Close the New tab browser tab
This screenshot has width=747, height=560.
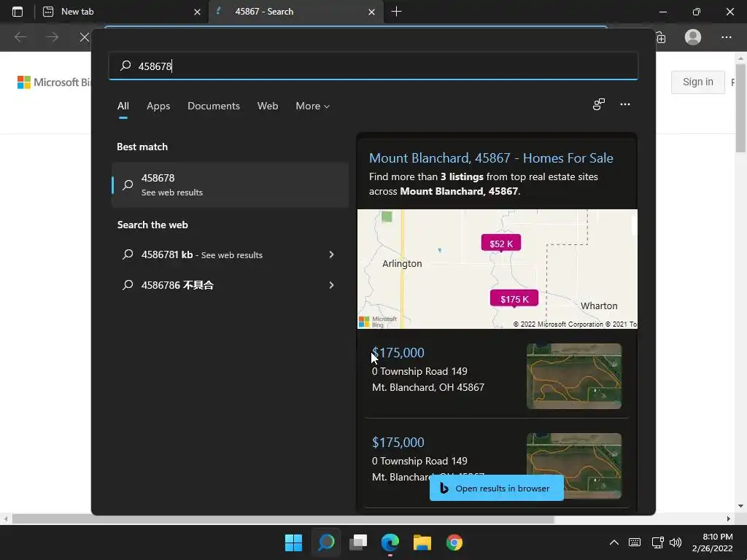[197, 12]
